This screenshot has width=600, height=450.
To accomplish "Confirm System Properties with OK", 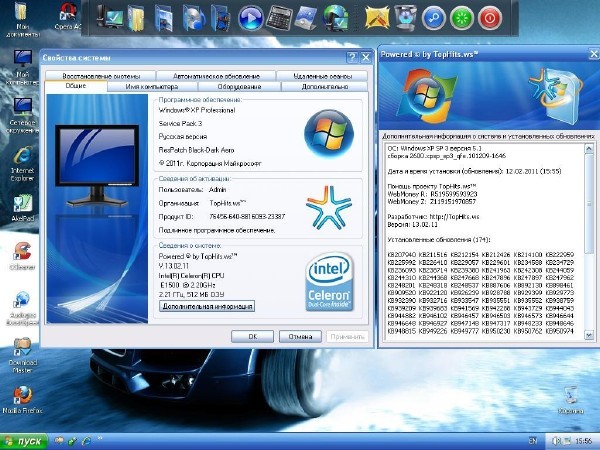I will 252,337.
